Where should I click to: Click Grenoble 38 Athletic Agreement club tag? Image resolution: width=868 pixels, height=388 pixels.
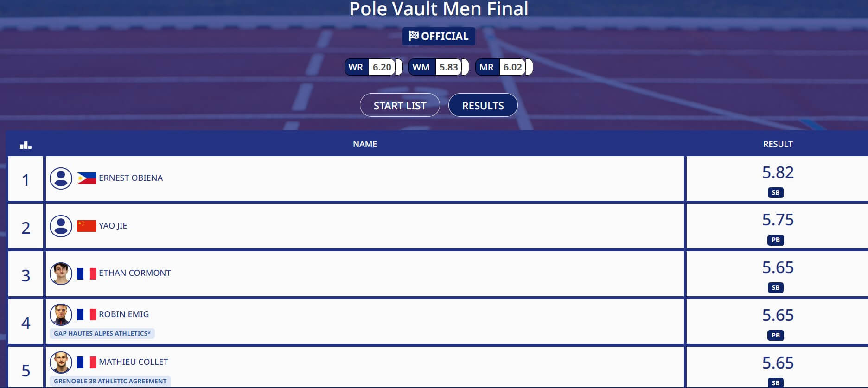110,381
